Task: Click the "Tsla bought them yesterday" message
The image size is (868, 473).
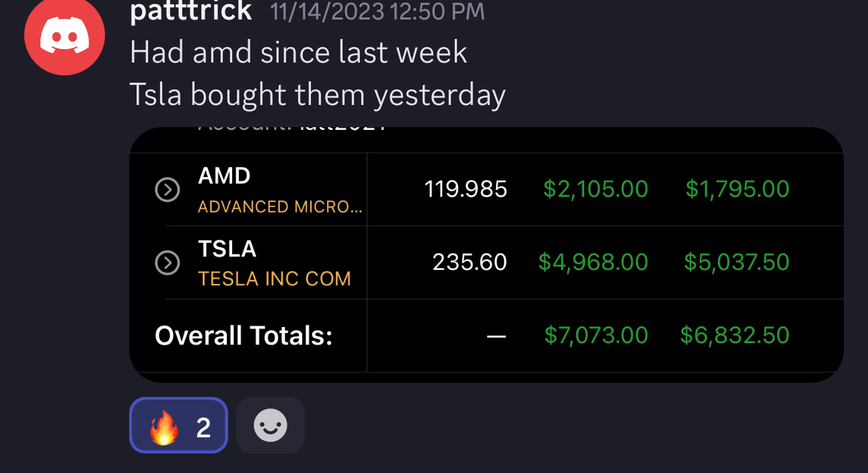Action: [317, 95]
